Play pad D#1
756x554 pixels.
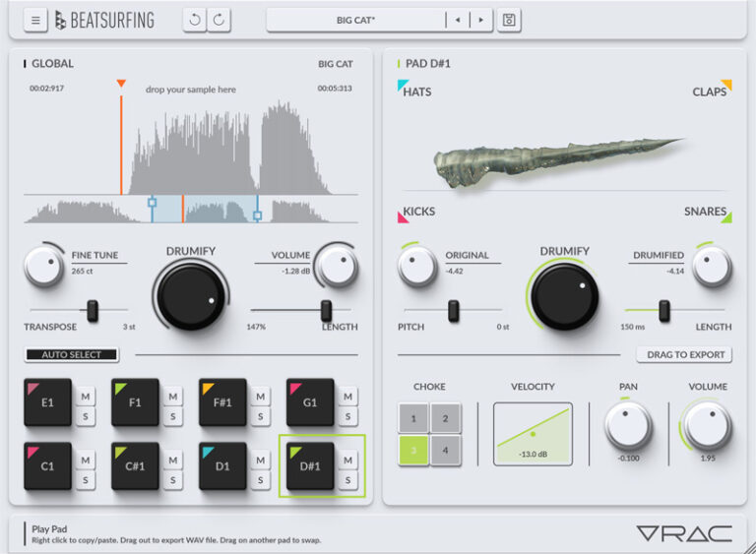pos(310,466)
